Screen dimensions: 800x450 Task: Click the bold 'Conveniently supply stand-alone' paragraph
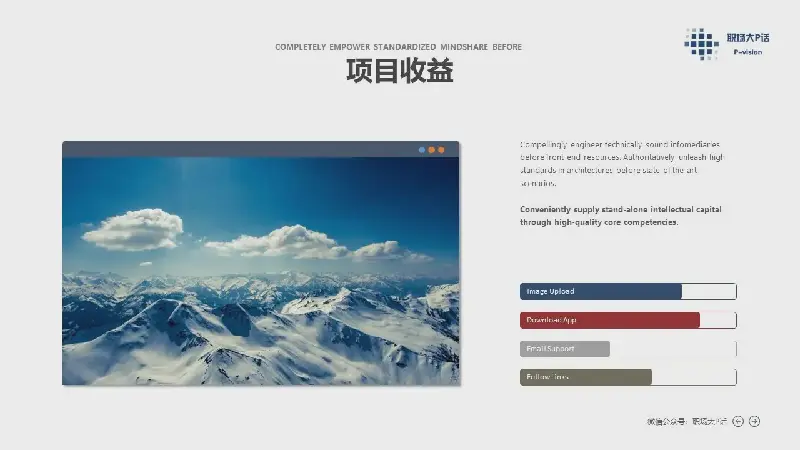point(620,216)
